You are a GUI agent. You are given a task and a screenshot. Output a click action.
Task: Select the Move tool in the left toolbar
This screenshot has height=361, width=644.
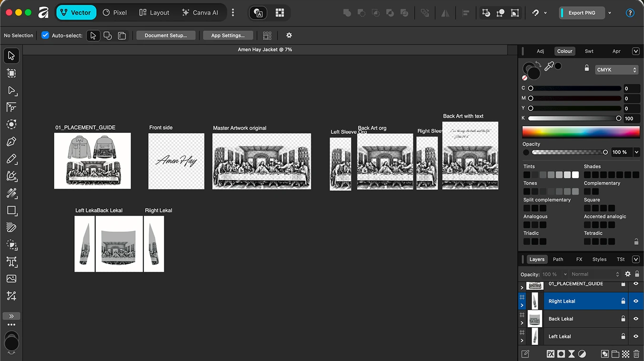11,56
